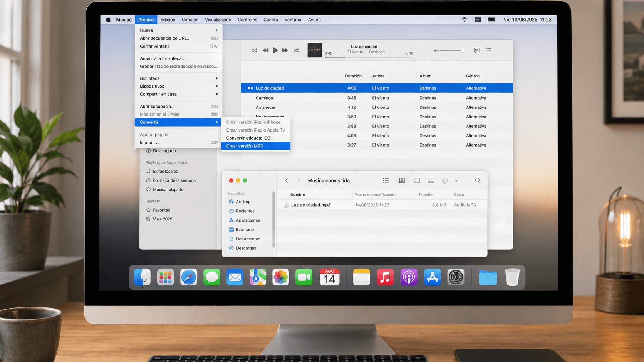644x362 pixels.
Task: Open the Finder toolbar dropdown chevron
Action: coord(456,180)
